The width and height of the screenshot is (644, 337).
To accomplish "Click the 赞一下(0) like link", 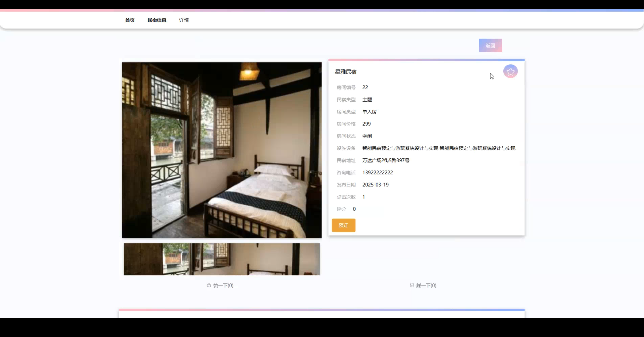I will coord(223,285).
